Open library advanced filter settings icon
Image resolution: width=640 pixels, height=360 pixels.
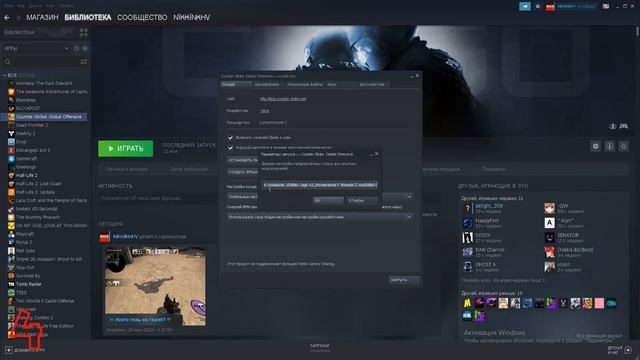tap(83, 62)
